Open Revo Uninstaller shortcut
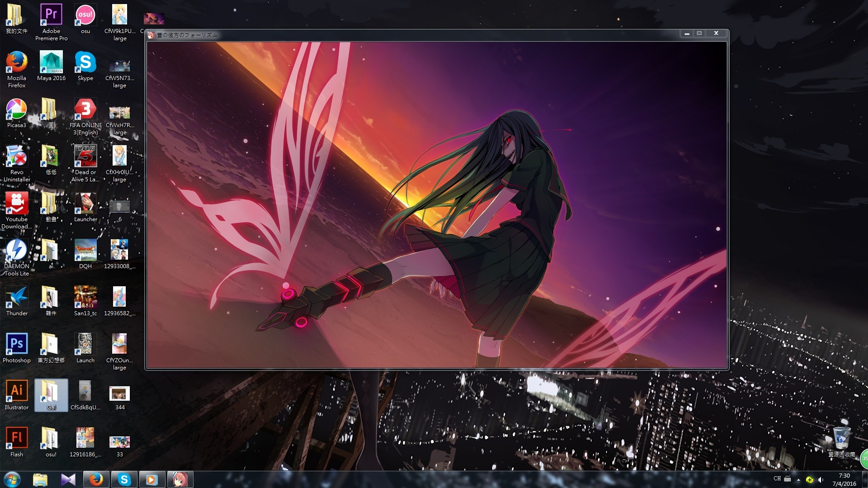The width and height of the screenshot is (868, 488). pos(17,157)
